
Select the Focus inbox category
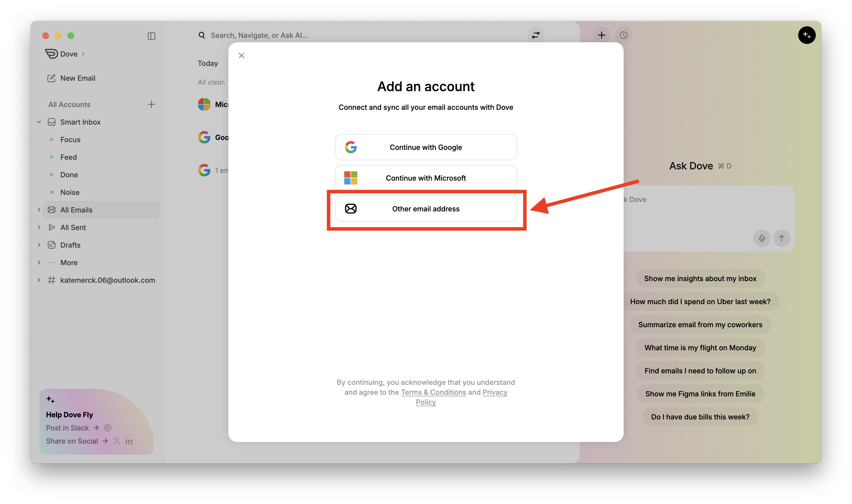[x=70, y=139]
